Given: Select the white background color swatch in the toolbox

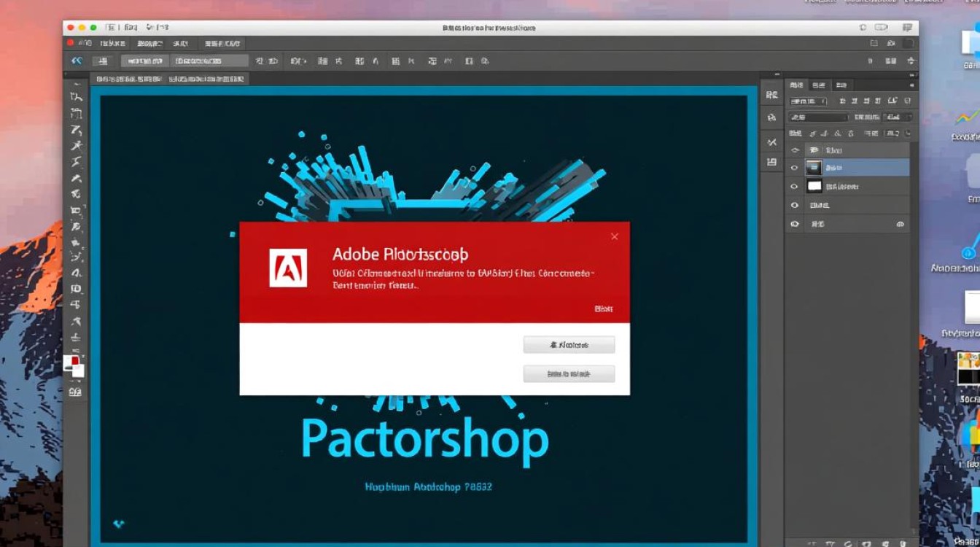Looking at the screenshot, I should click(x=79, y=371).
